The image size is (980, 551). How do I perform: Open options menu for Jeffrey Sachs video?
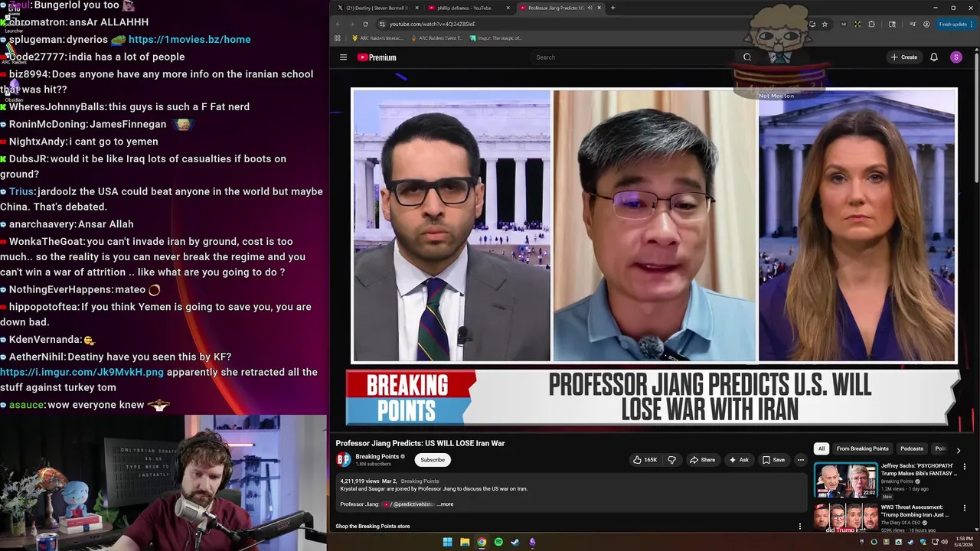click(x=965, y=467)
